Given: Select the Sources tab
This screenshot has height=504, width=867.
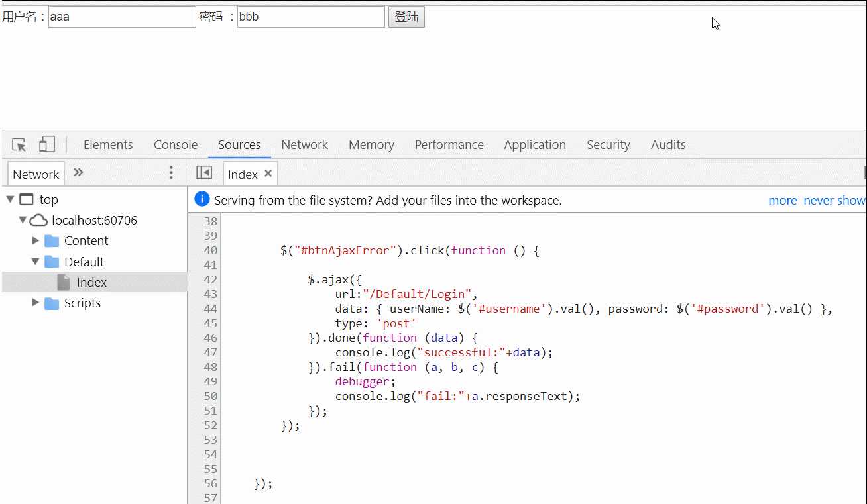Looking at the screenshot, I should pyautogui.click(x=239, y=145).
